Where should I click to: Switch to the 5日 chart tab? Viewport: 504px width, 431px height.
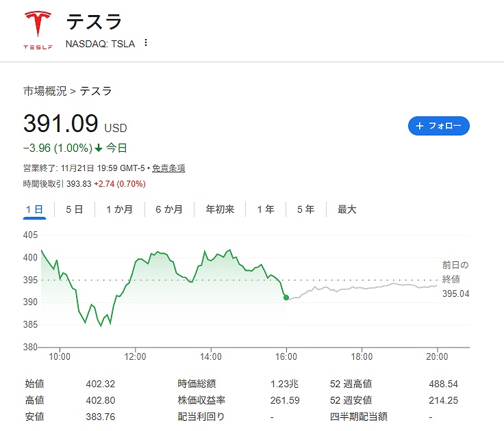[x=74, y=209]
